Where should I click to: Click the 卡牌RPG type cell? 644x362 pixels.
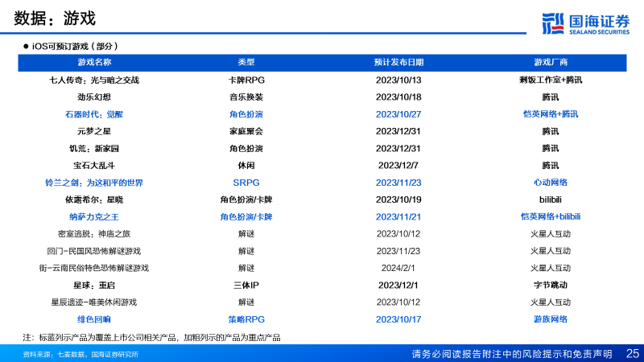coord(246,80)
